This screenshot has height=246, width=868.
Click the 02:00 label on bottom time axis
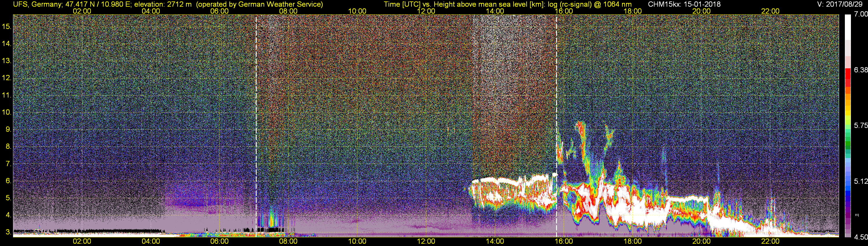tap(82, 242)
